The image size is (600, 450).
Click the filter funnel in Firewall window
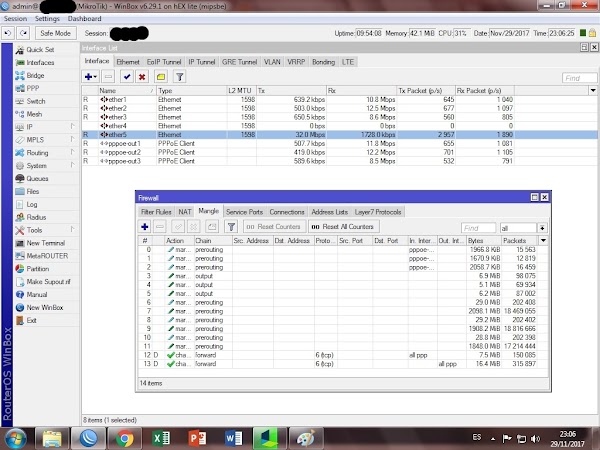(x=231, y=227)
